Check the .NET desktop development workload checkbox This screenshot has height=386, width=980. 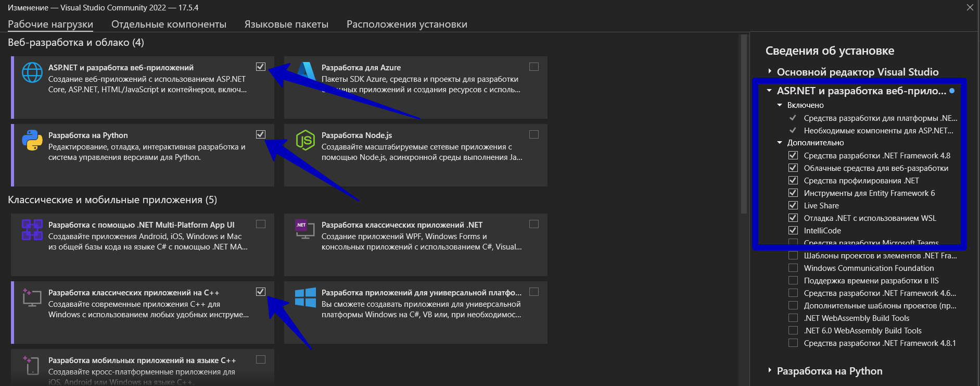point(534,224)
